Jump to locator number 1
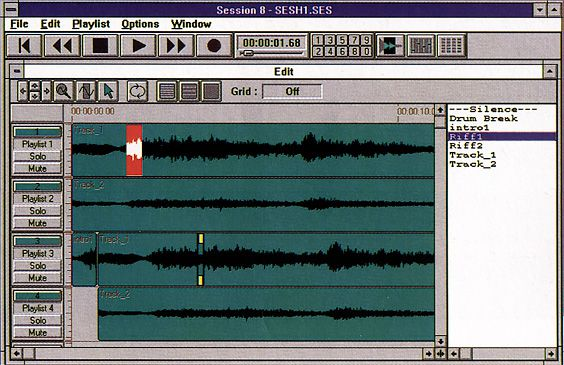The image size is (564, 365). 318,40
